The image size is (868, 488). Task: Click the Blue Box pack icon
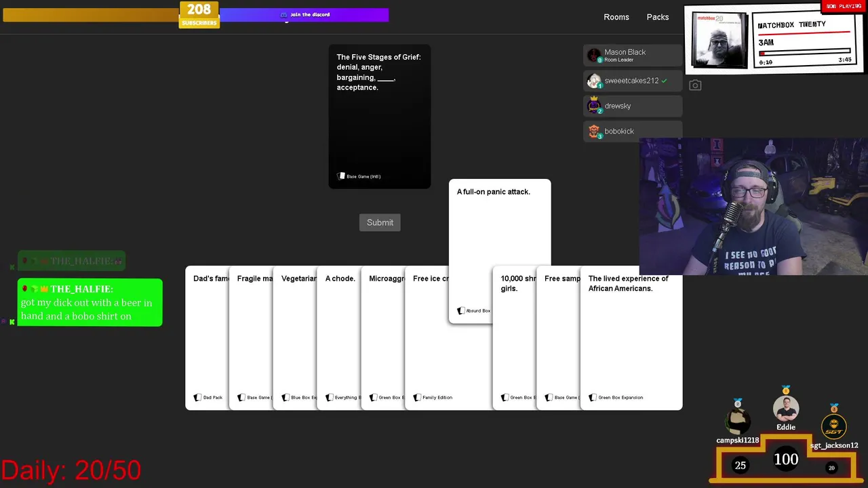pyautogui.click(x=285, y=397)
